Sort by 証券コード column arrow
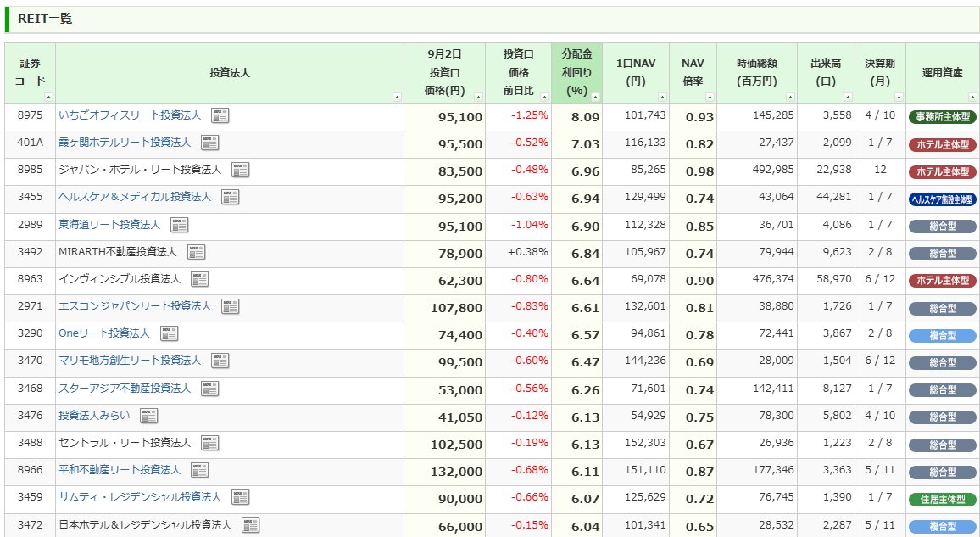Image resolution: width=980 pixels, height=537 pixels. click(x=49, y=98)
